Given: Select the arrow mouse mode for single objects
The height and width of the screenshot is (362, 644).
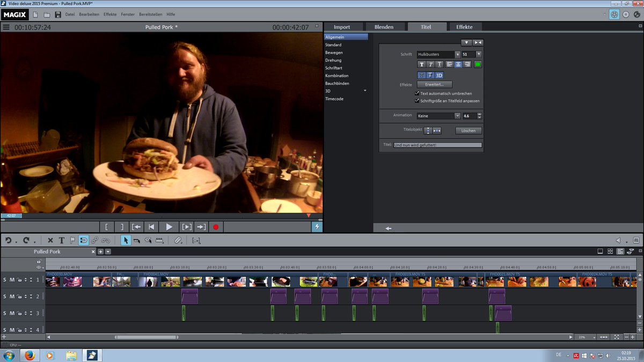Looking at the screenshot, I should point(125,241).
